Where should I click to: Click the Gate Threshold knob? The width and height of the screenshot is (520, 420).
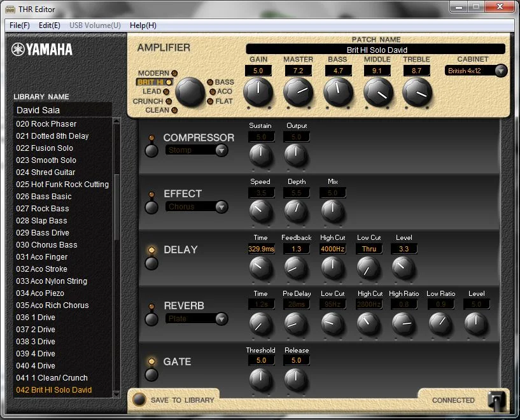(x=260, y=380)
